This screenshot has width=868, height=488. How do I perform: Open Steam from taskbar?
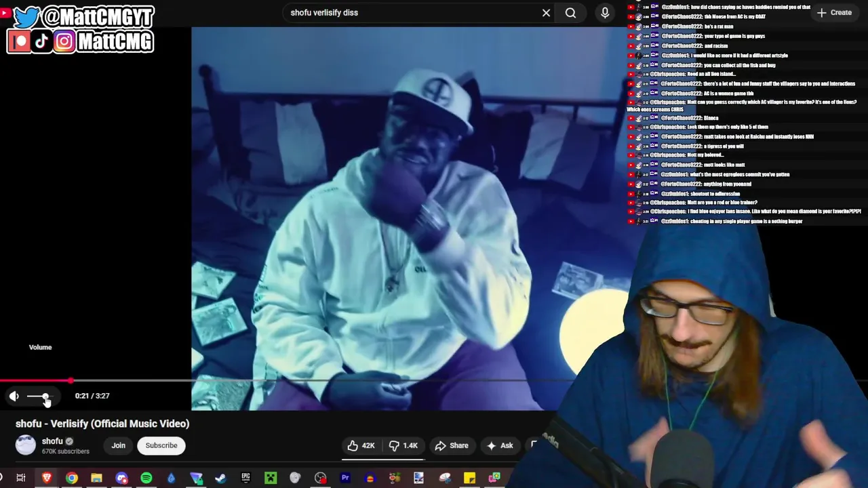pos(220,478)
